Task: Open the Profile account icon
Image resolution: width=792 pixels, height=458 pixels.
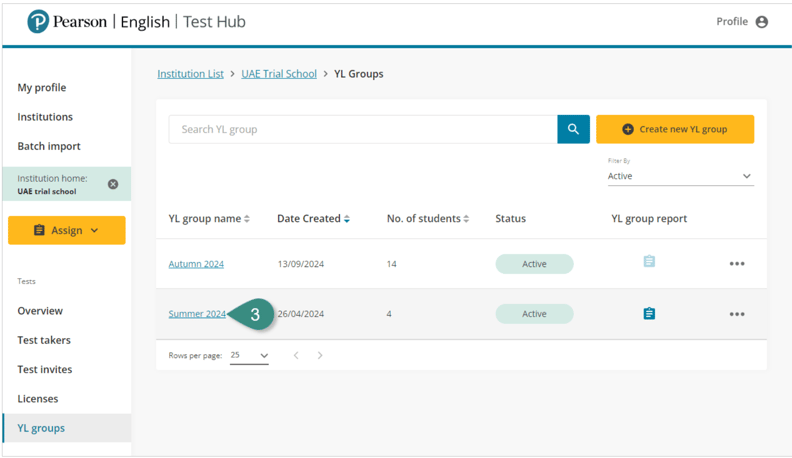Action: [x=762, y=22]
